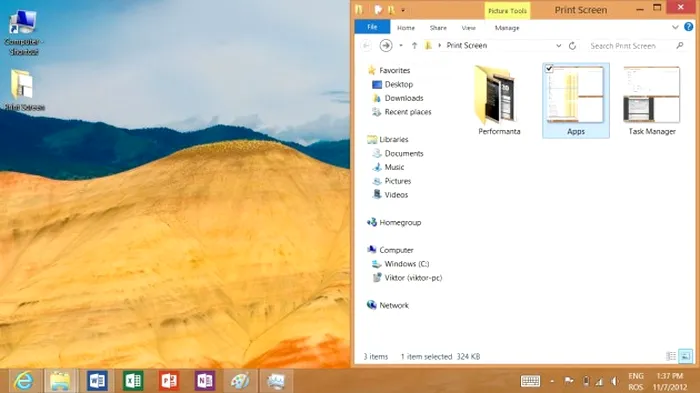
Task: Uncheck the Apps item checkbox
Action: [x=549, y=69]
